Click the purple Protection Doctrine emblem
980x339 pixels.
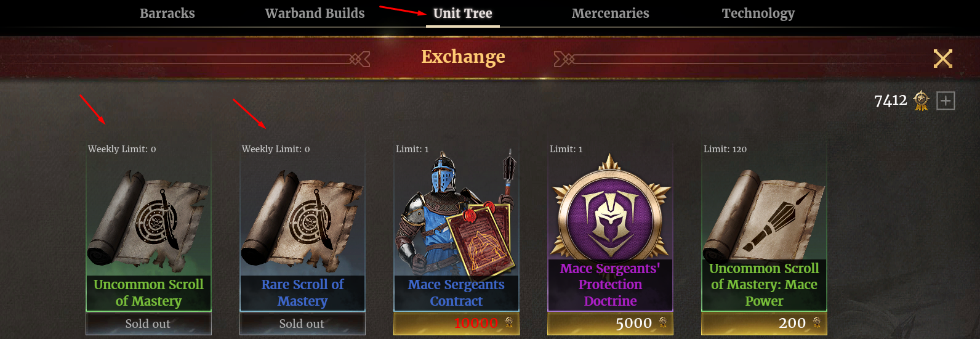coord(610,206)
